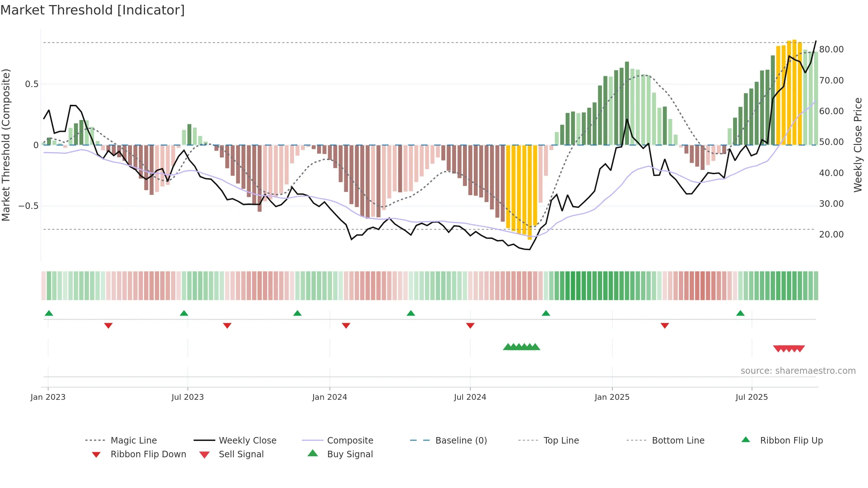Hide Sell Signal markers via legend
The image size is (868, 488).
click(x=231, y=454)
